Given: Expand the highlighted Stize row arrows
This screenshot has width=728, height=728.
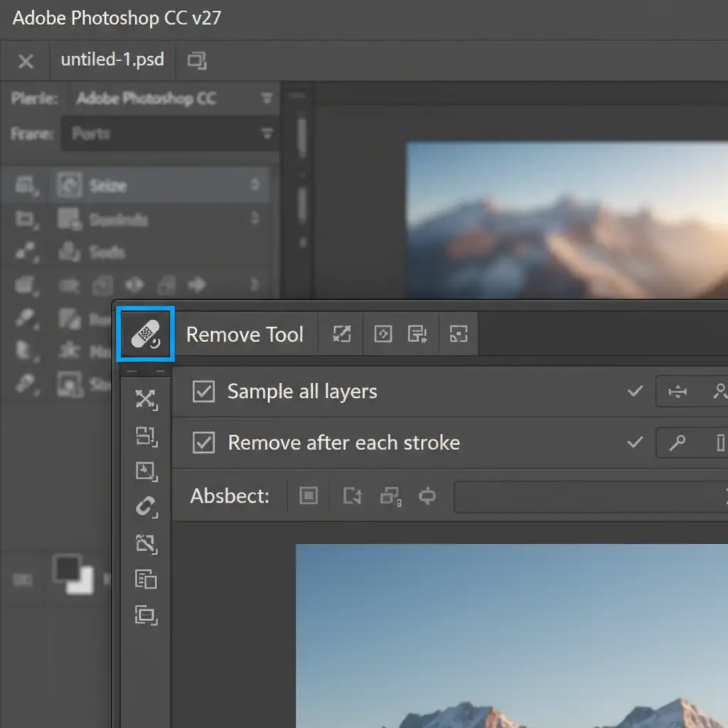Looking at the screenshot, I should pos(255,186).
